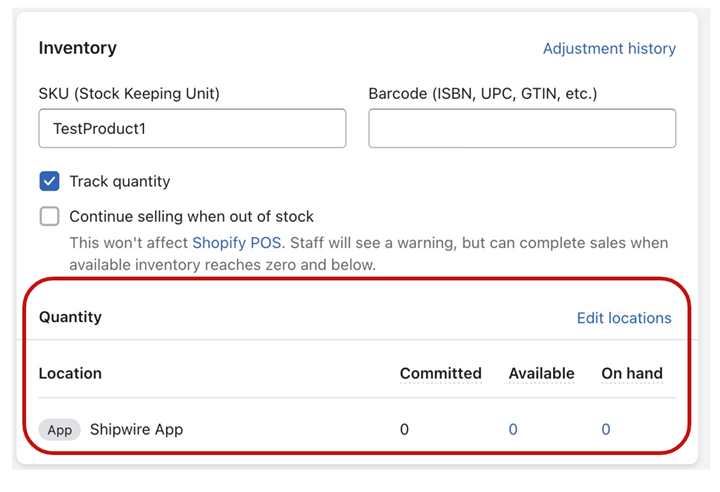Click the SKU (Stock Keeping Unit) label
This screenshot has width=720, height=492.
coord(129,94)
